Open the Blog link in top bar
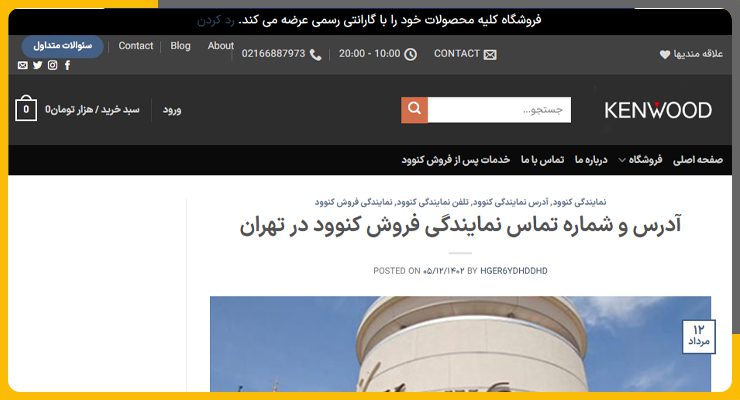 180,46
